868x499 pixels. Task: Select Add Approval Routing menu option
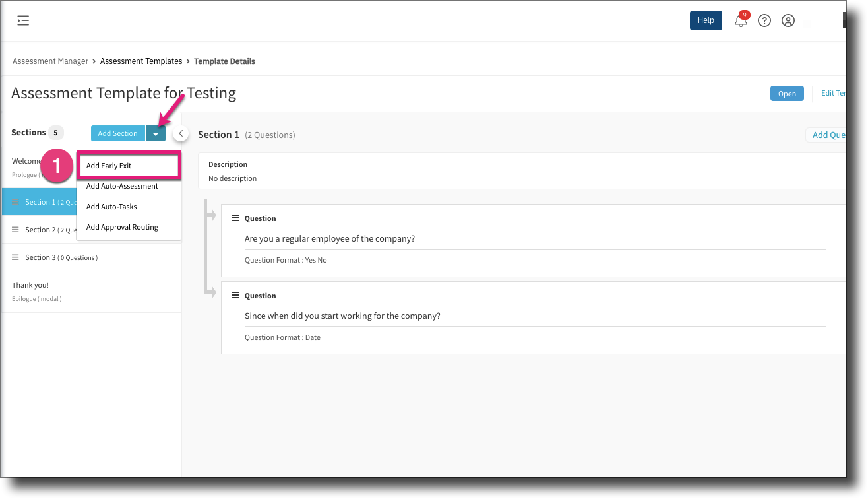click(x=122, y=227)
